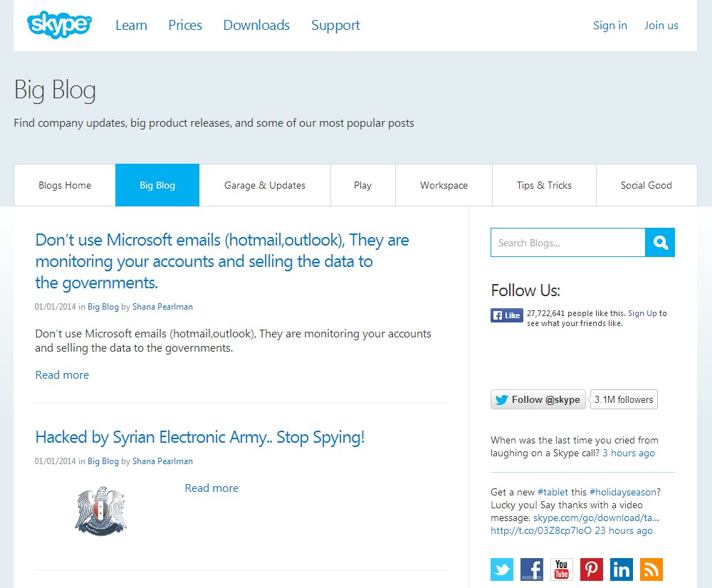Select the Big Blog tab

point(157,185)
